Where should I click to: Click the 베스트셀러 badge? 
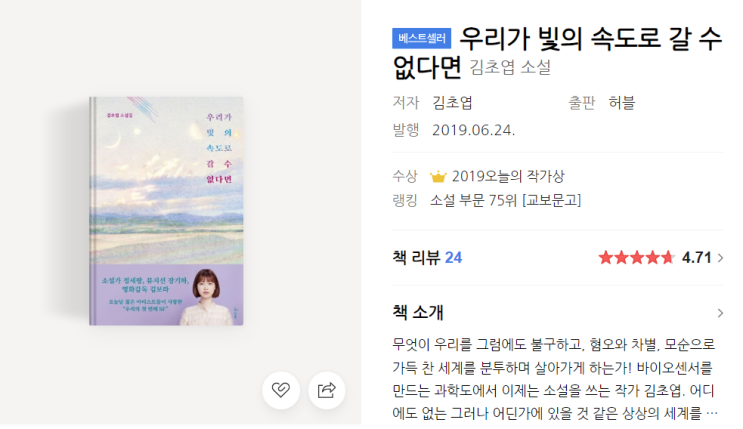click(x=421, y=38)
